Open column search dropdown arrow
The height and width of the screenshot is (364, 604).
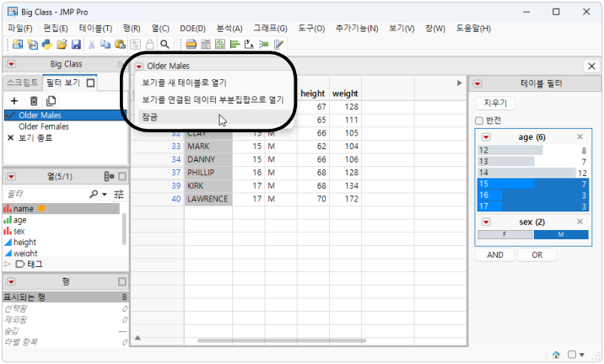[104, 195]
